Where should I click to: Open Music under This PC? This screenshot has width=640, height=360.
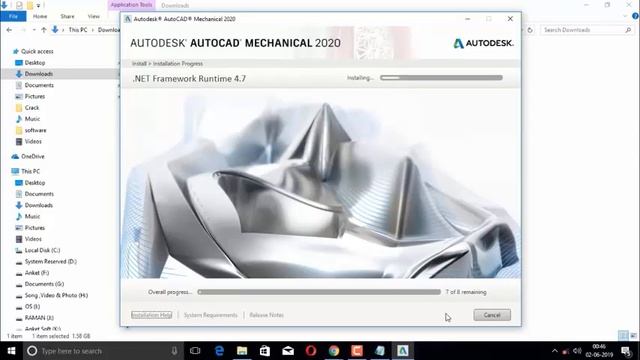pyautogui.click(x=32, y=216)
